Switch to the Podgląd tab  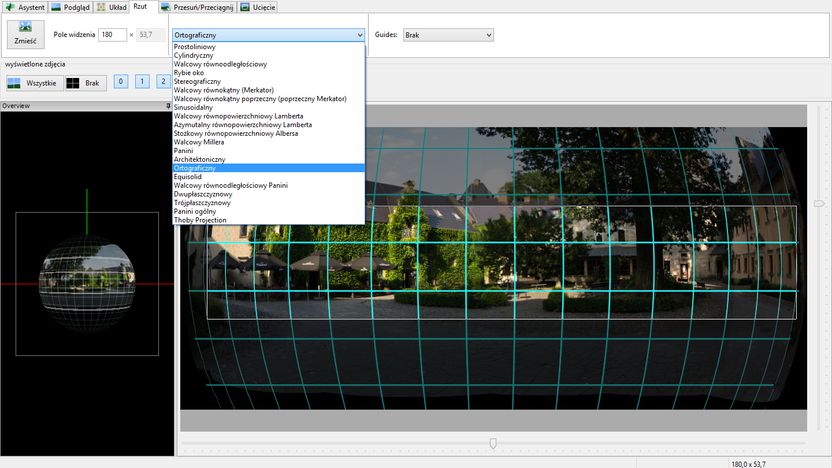[x=71, y=7]
